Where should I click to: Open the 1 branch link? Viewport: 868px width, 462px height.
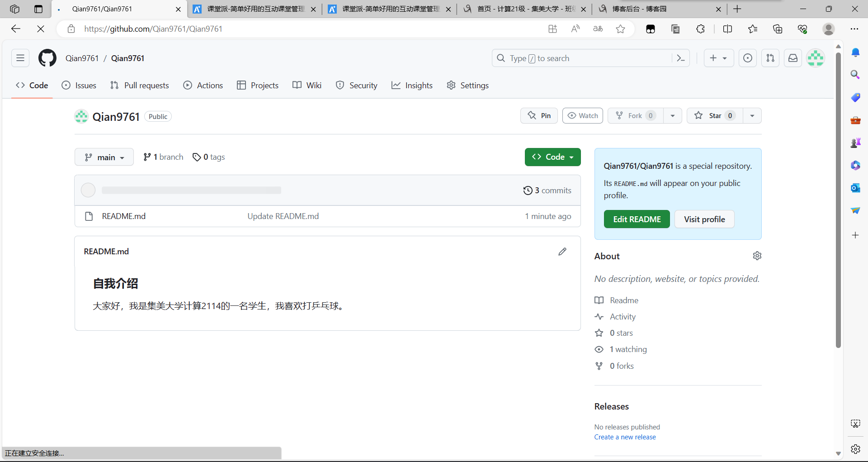(163, 157)
